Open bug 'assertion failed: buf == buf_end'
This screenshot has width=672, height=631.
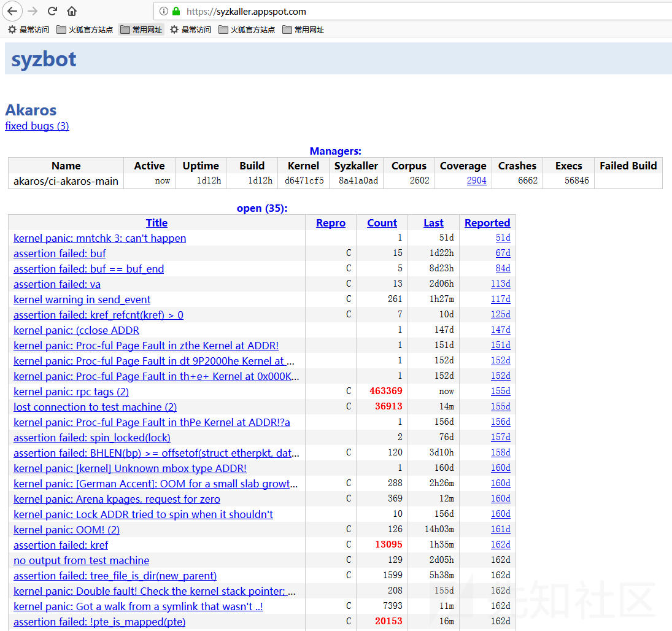[89, 269]
